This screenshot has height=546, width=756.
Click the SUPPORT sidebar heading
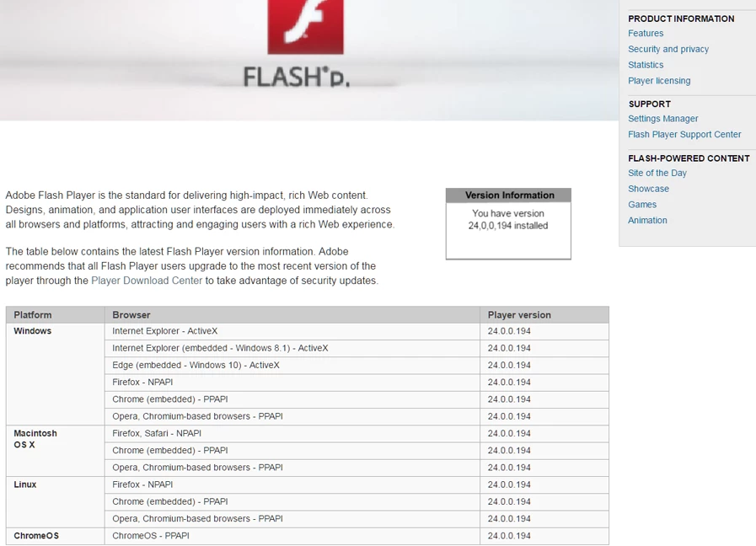pos(650,104)
